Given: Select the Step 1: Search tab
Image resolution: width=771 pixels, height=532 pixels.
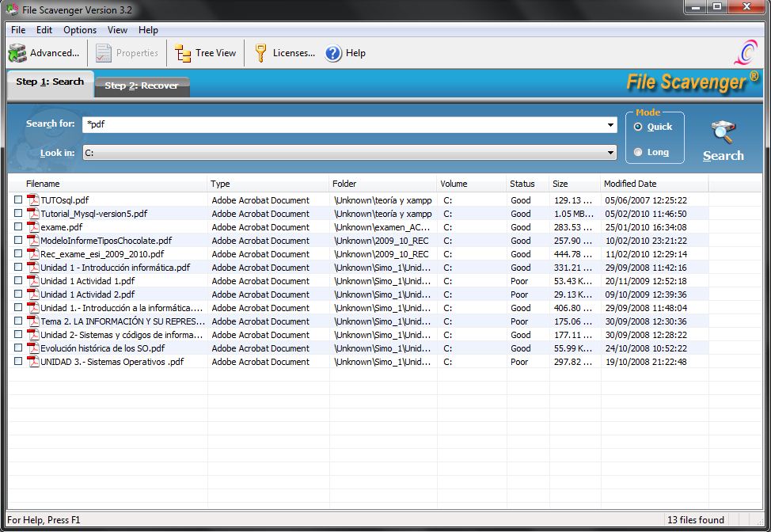Looking at the screenshot, I should tap(50, 82).
